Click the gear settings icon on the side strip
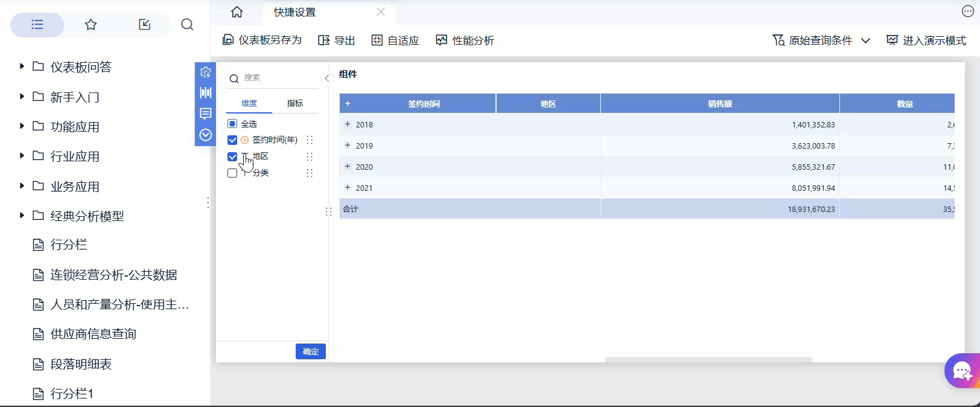 pyautogui.click(x=206, y=72)
